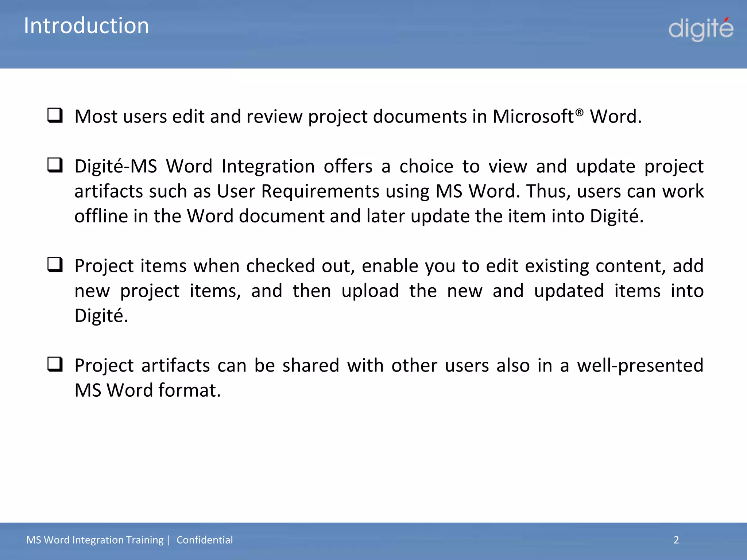
Task: Click 'MS Word format.' at the end
Action: [148, 390]
